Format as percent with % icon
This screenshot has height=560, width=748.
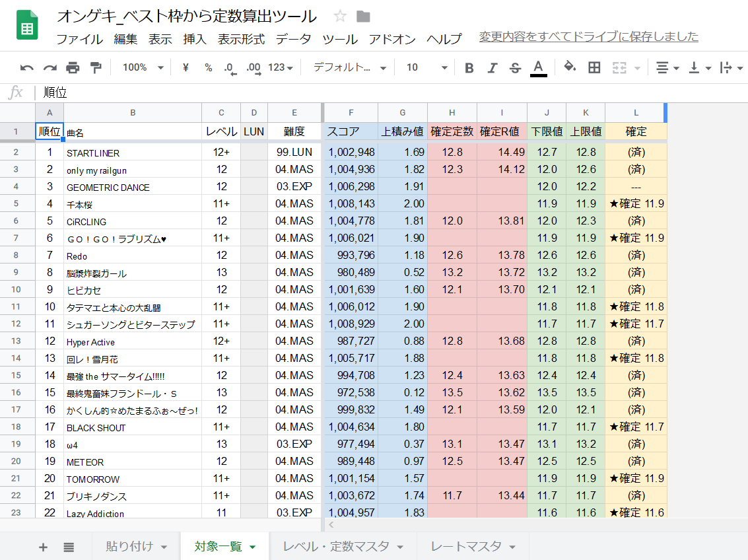[x=208, y=68]
